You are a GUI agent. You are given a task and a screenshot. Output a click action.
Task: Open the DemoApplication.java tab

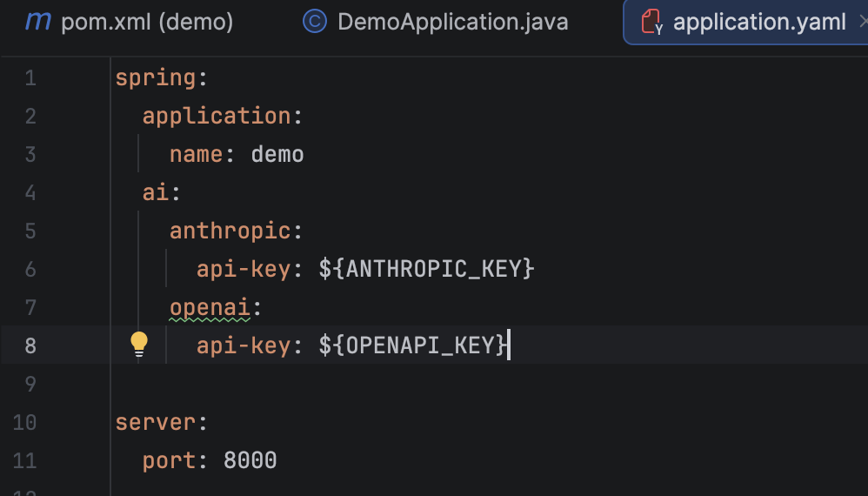tap(452, 22)
